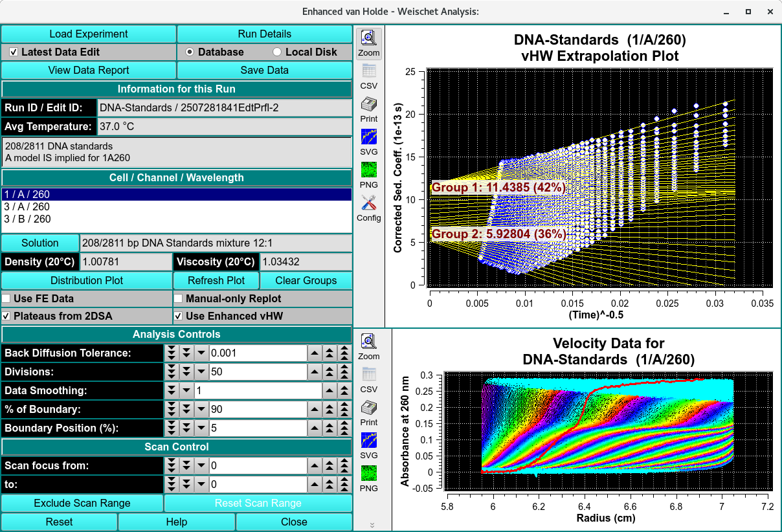Expand the toolbar overflow chevron at the bottom
Screen dimensions: 782x532
pos(372,525)
